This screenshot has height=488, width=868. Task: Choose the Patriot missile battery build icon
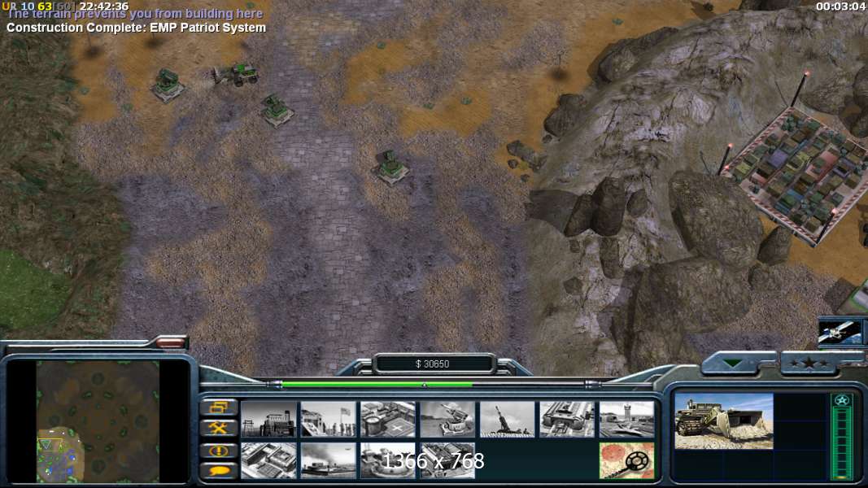[x=447, y=420]
